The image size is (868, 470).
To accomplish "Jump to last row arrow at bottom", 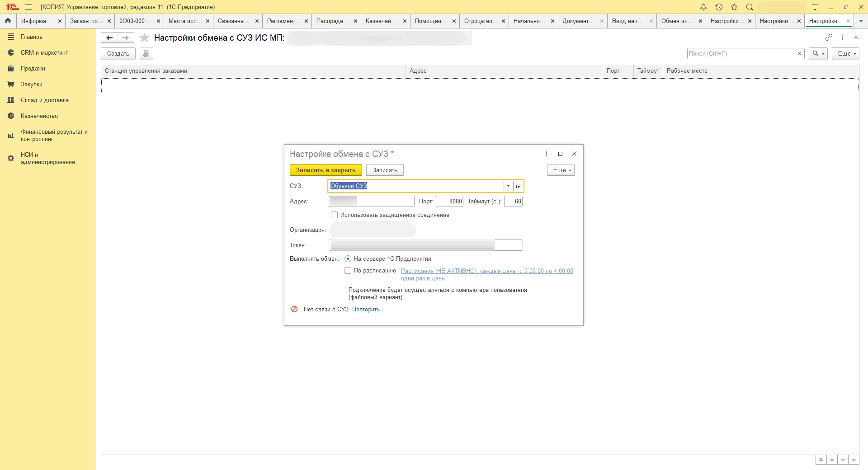I will pyautogui.click(x=854, y=460).
